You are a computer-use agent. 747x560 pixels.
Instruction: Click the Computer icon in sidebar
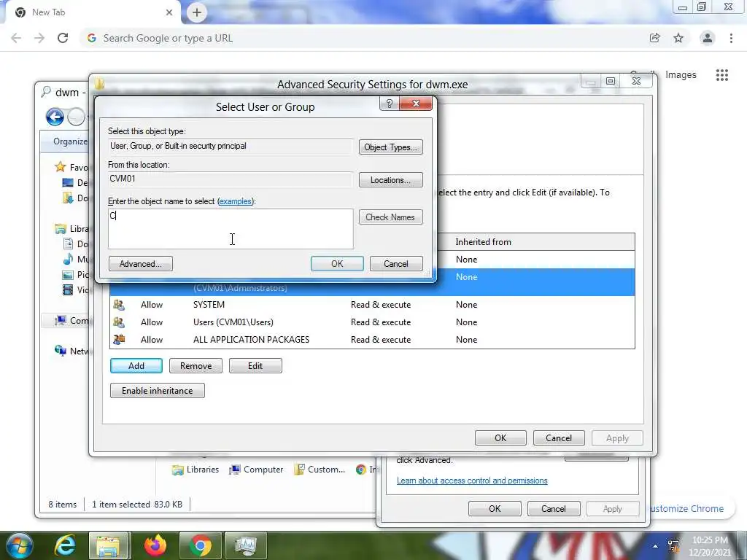coord(61,321)
